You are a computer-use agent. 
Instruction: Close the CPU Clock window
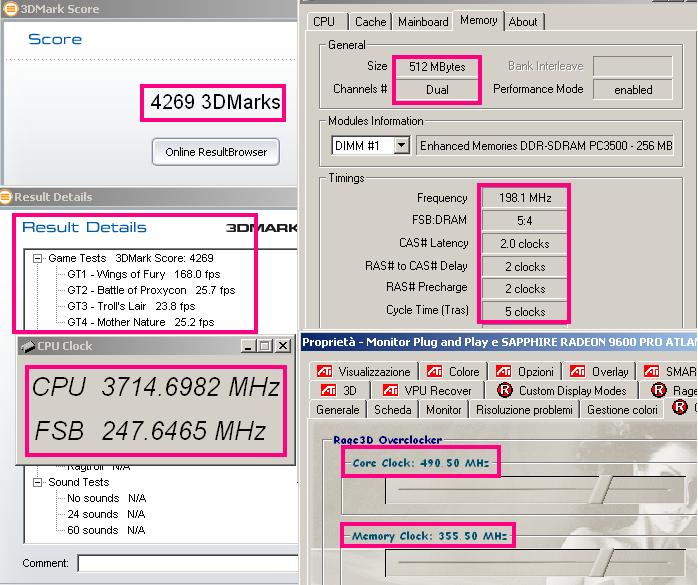[283, 346]
